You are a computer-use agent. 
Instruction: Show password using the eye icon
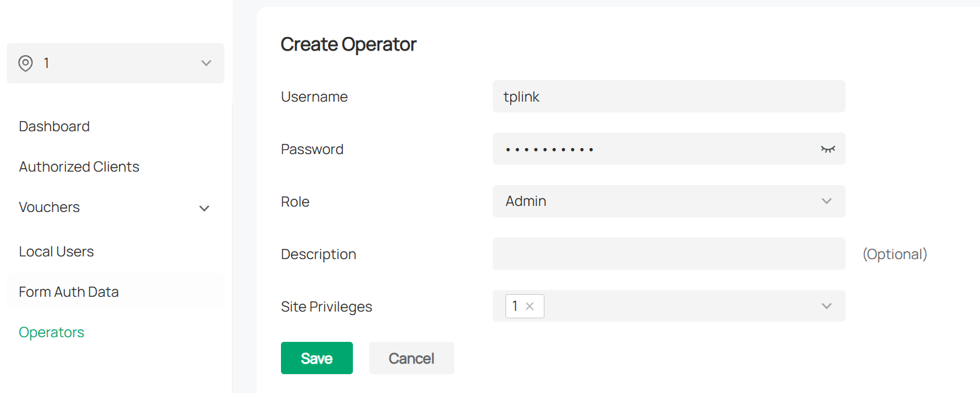(x=827, y=149)
